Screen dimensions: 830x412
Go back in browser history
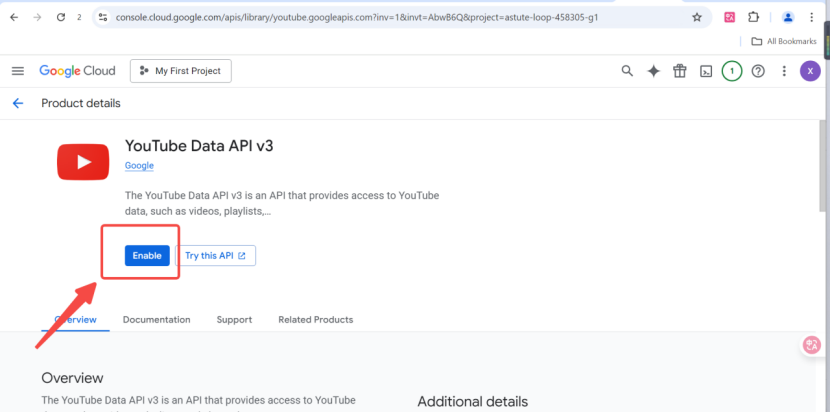pos(14,17)
